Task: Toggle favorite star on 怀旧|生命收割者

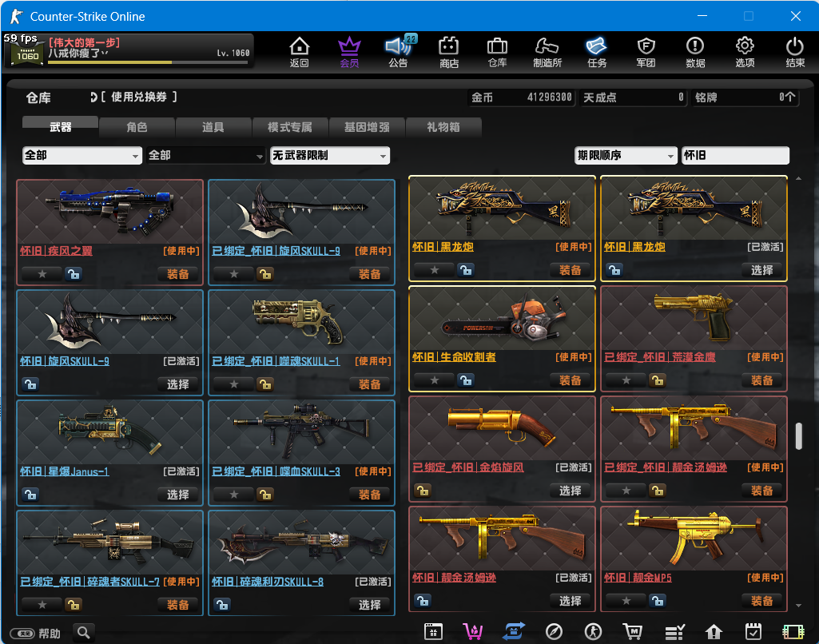Action: coord(435,380)
